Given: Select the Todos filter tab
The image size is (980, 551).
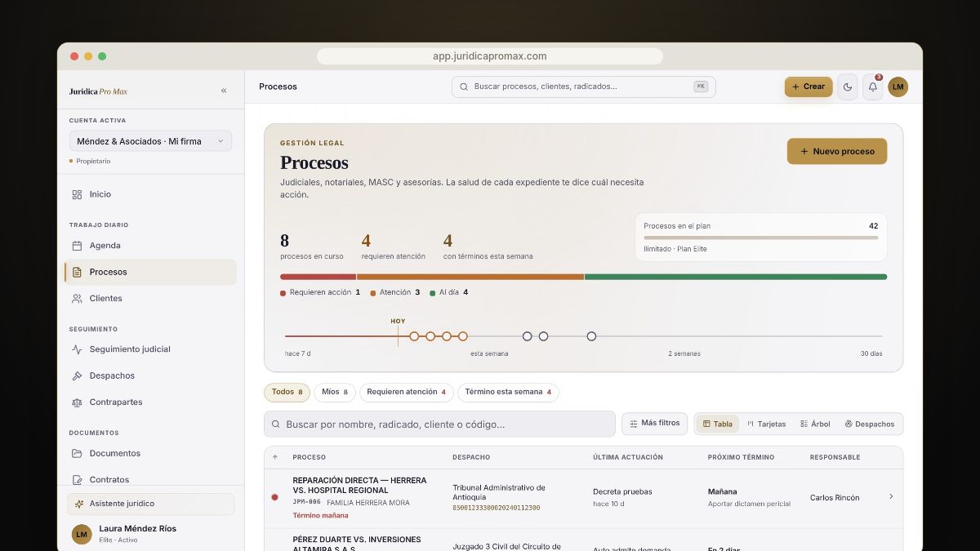Looking at the screenshot, I should (287, 393).
